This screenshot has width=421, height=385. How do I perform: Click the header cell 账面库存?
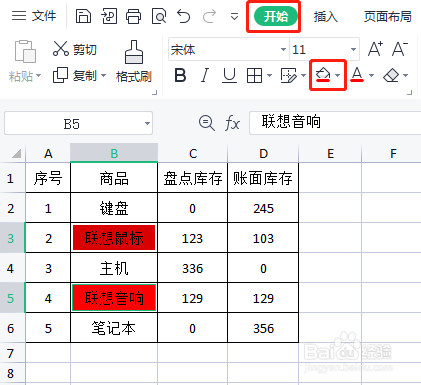pos(263,178)
